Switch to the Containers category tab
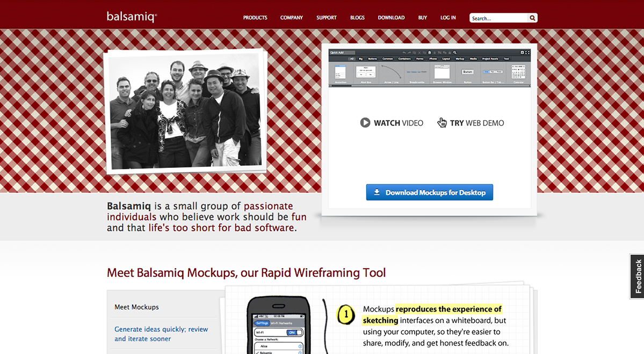 pyautogui.click(x=404, y=58)
